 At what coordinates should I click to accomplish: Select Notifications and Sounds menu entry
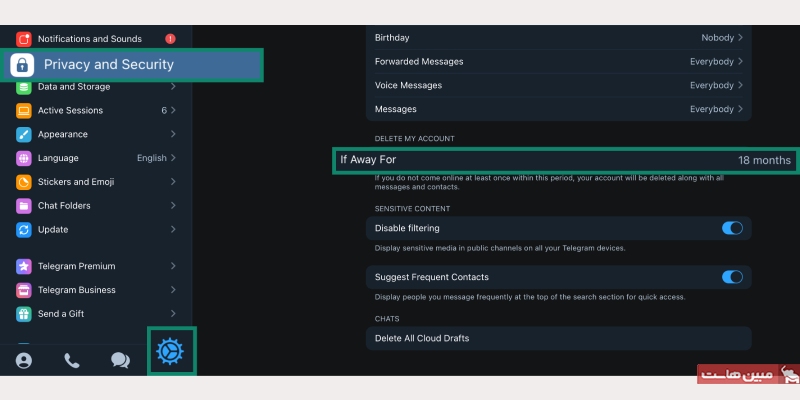[96, 39]
